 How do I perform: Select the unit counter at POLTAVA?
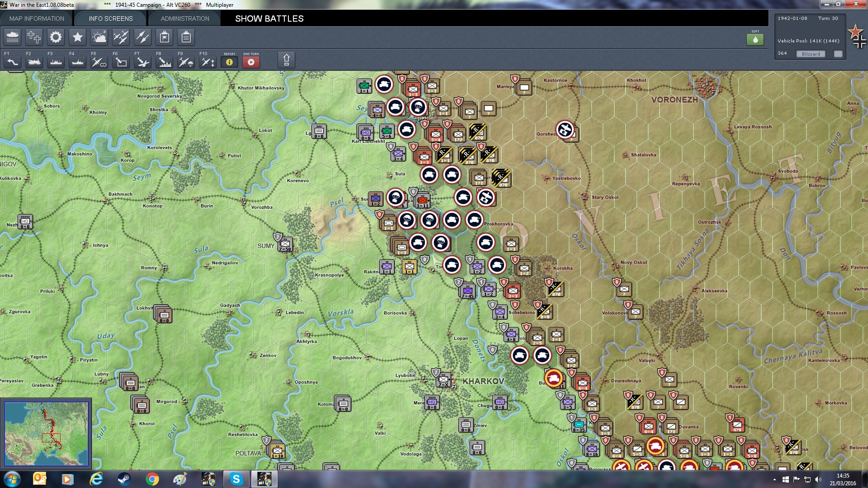click(x=277, y=451)
